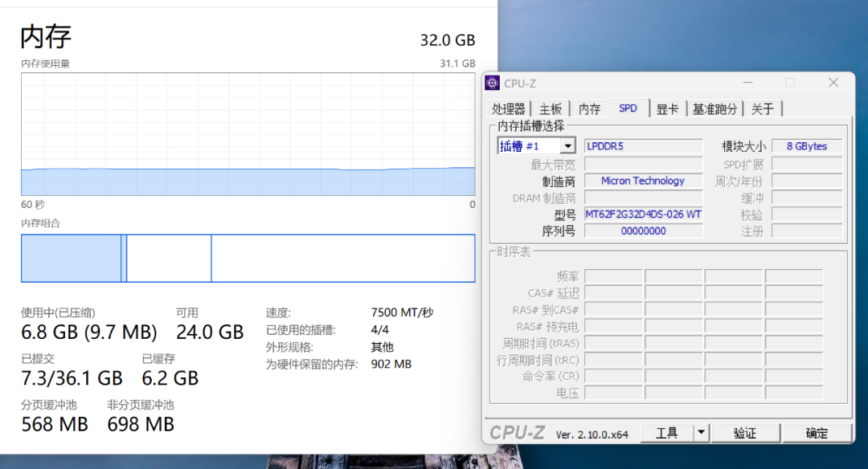
Task: Click the 00000000 serial number field
Action: 643,230
